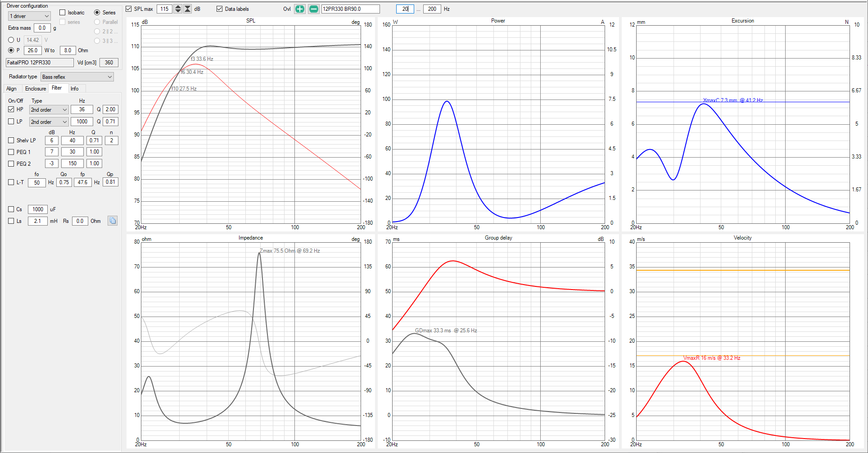Click the minimum frequency field showing 20
868x453 pixels.
coord(405,9)
